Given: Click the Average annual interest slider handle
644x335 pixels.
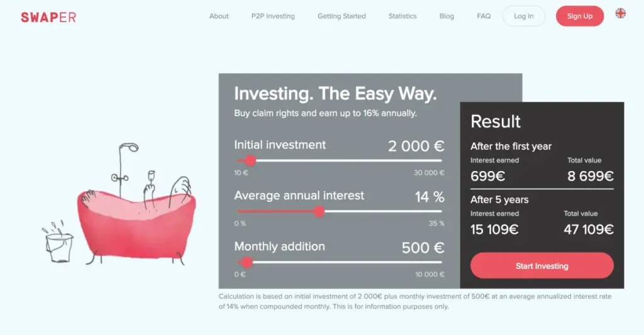Looking at the screenshot, I should (x=319, y=211).
